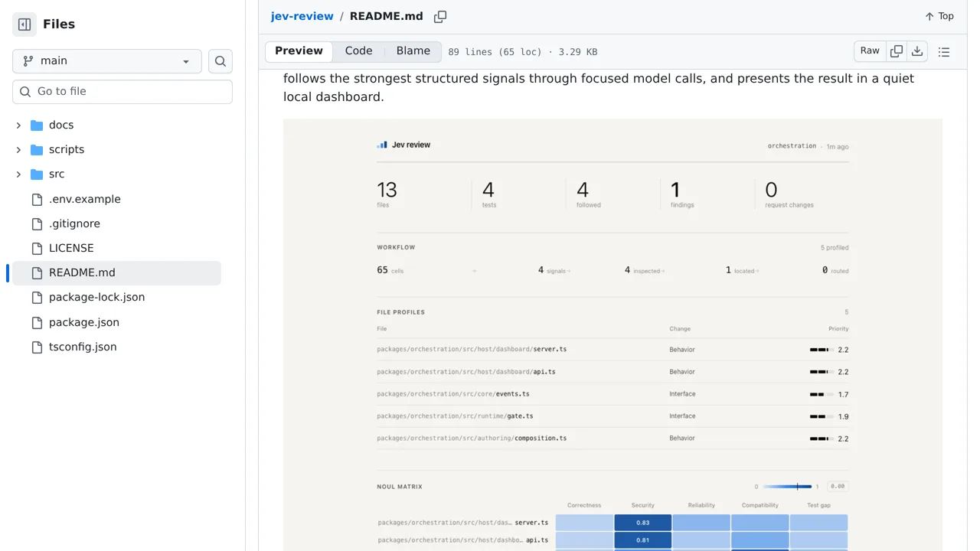Switch to Blame tab
Image resolution: width=980 pixels, height=551 pixels.
(413, 51)
